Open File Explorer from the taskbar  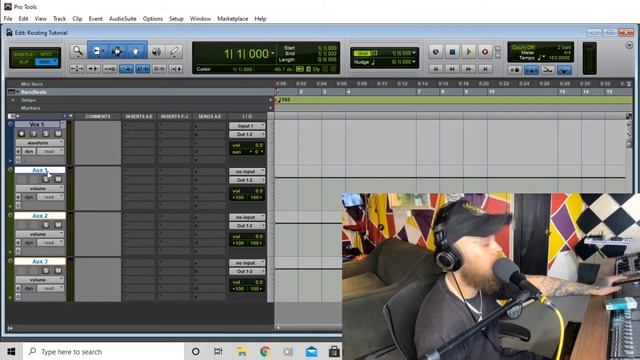coord(242,351)
